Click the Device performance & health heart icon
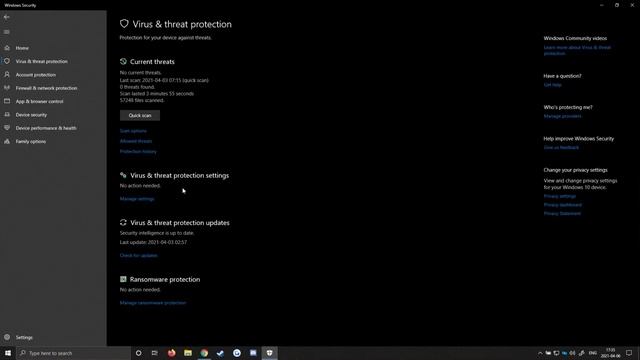Image resolution: width=640 pixels, height=360 pixels. click(7, 128)
